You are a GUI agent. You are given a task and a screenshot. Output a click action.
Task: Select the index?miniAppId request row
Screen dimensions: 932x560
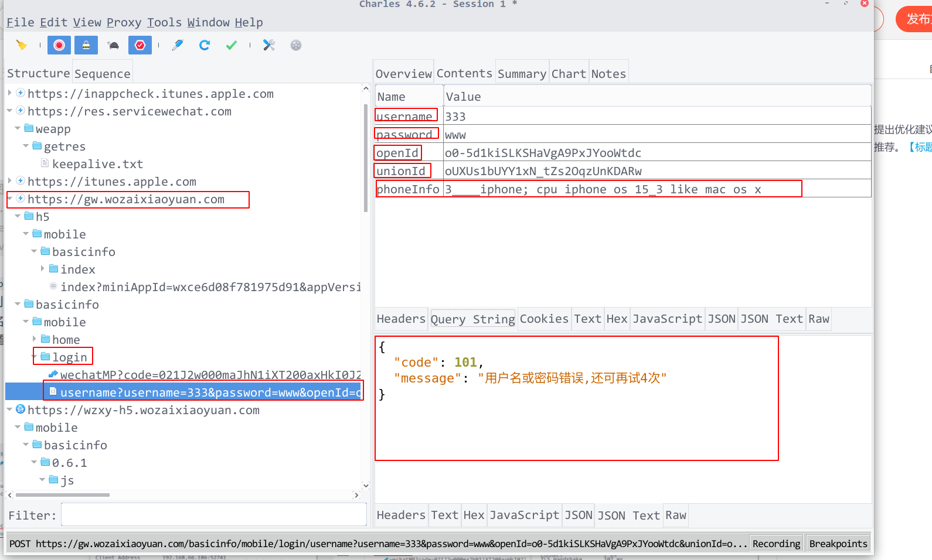click(x=210, y=287)
